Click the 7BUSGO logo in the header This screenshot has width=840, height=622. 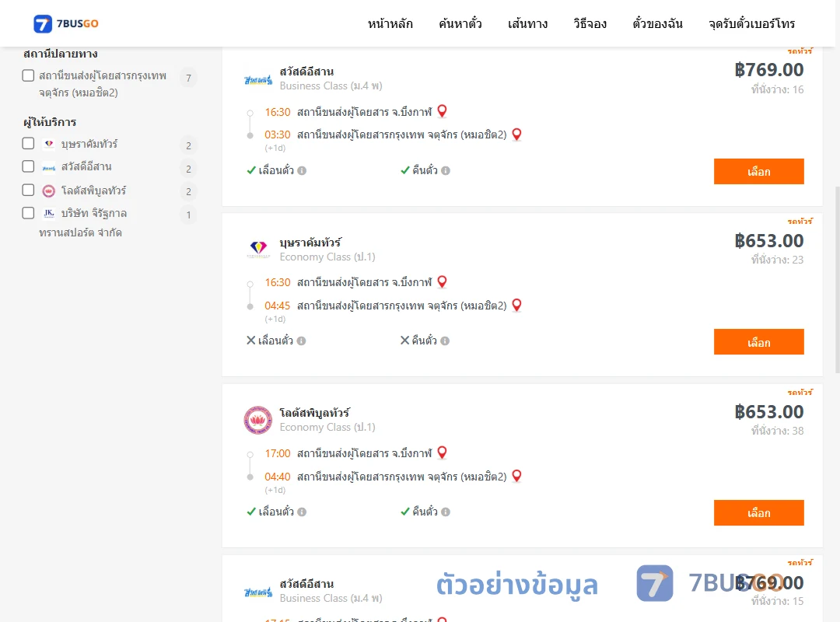66,23
